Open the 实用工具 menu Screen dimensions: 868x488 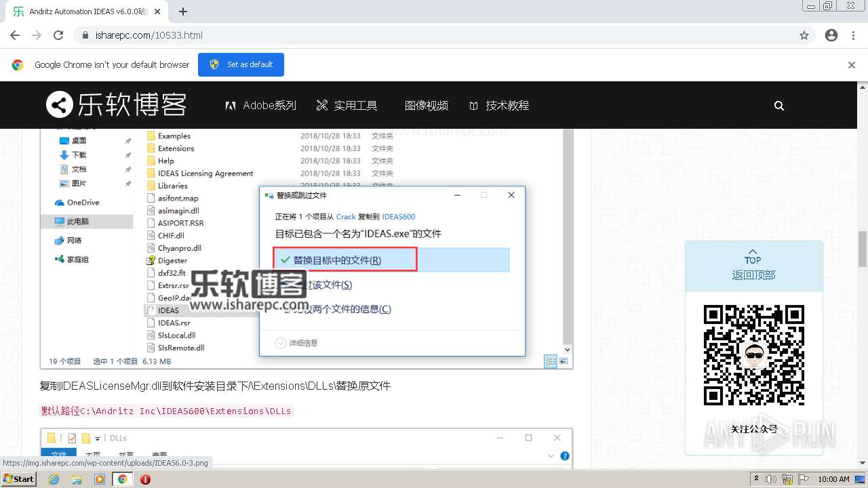[347, 105]
